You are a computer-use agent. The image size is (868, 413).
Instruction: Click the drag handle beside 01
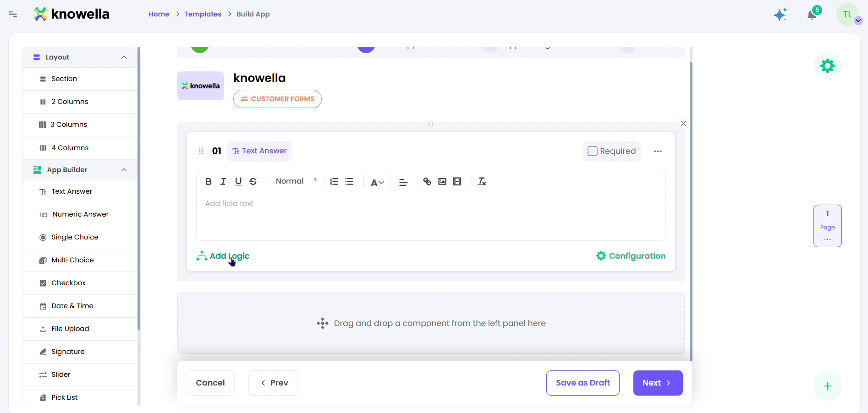pos(201,151)
